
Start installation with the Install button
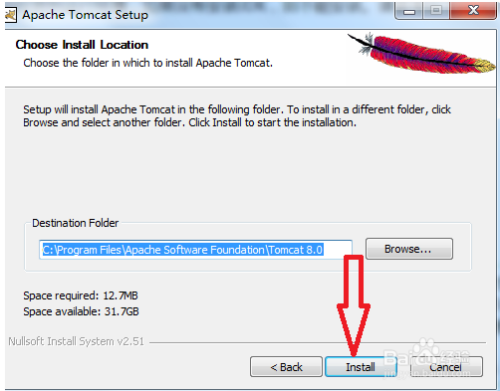361,367
